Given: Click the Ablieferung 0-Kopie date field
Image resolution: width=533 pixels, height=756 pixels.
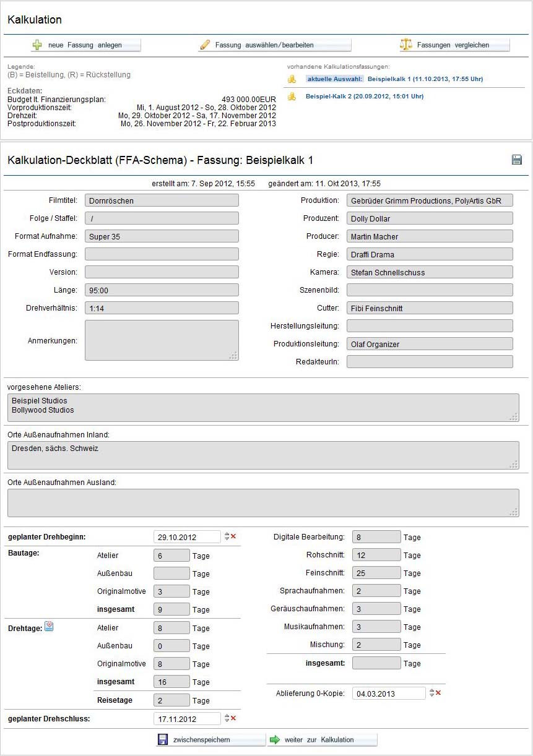Looking at the screenshot, I should (389, 694).
